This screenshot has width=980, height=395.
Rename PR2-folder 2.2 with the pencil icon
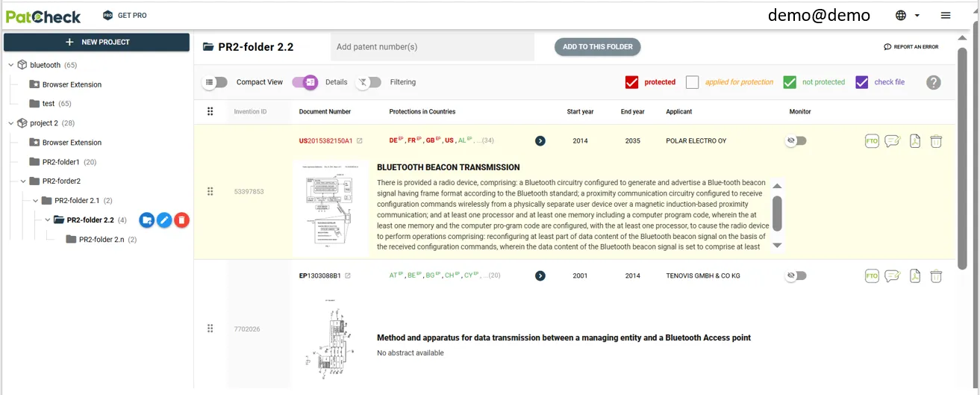click(x=164, y=220)
